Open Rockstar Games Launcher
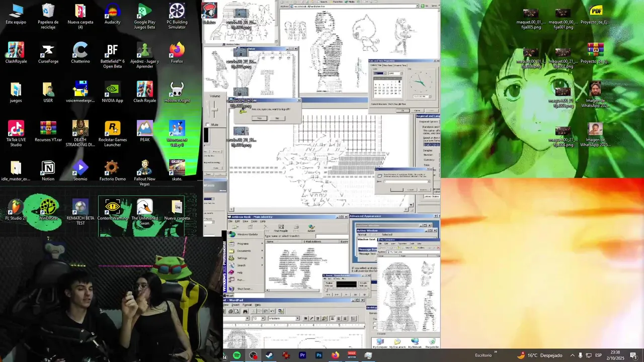Viewport: 644px width, 362px height. [112, 134]
